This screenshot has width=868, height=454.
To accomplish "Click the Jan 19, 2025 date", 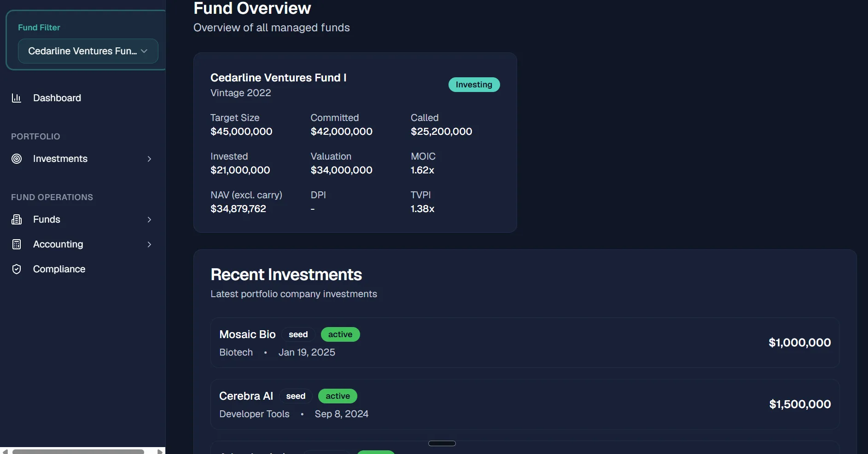I will [x=307, y=352].
